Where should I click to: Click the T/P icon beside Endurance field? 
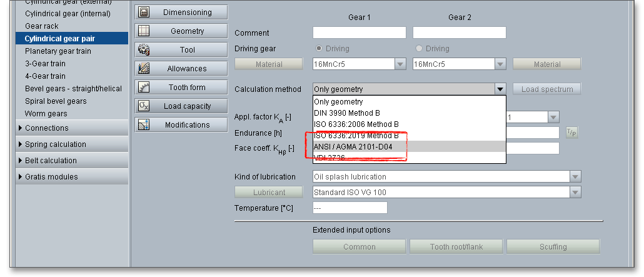click(571, 132)
